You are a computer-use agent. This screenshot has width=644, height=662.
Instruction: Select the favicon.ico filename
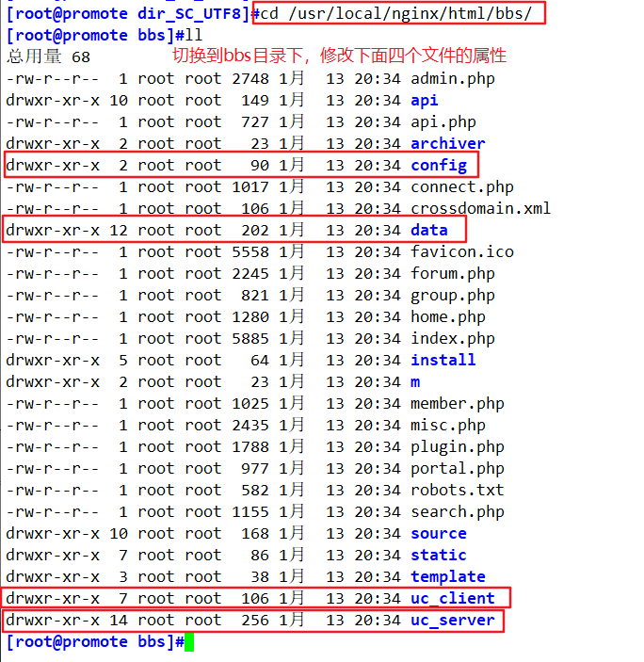(x=461, y=252)
